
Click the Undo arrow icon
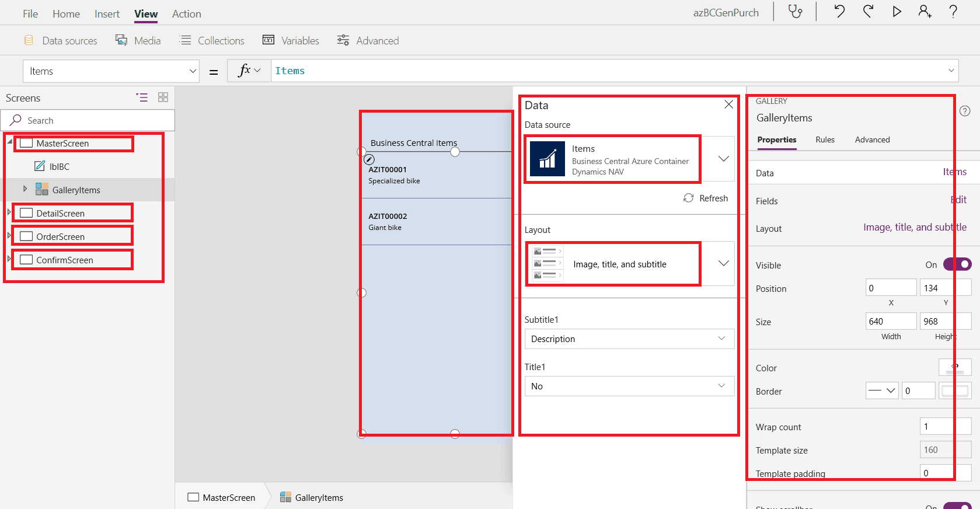[x=839, y=11]
